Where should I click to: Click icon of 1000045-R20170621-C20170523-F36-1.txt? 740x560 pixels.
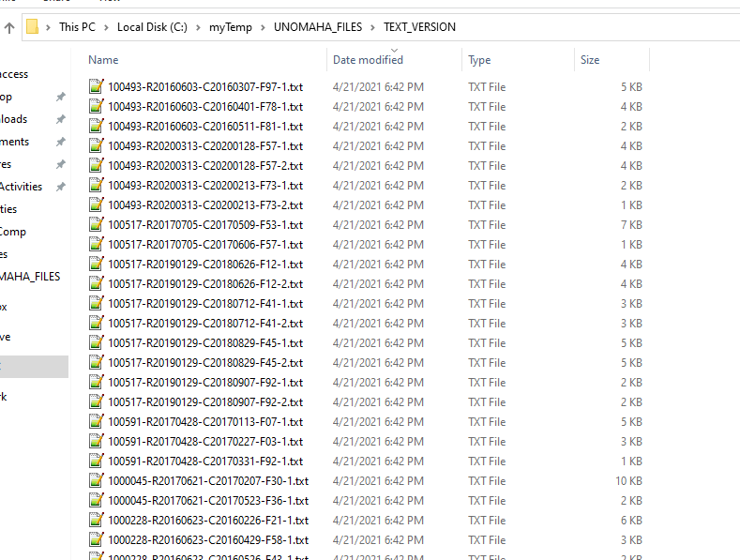(x=97, y=500)
